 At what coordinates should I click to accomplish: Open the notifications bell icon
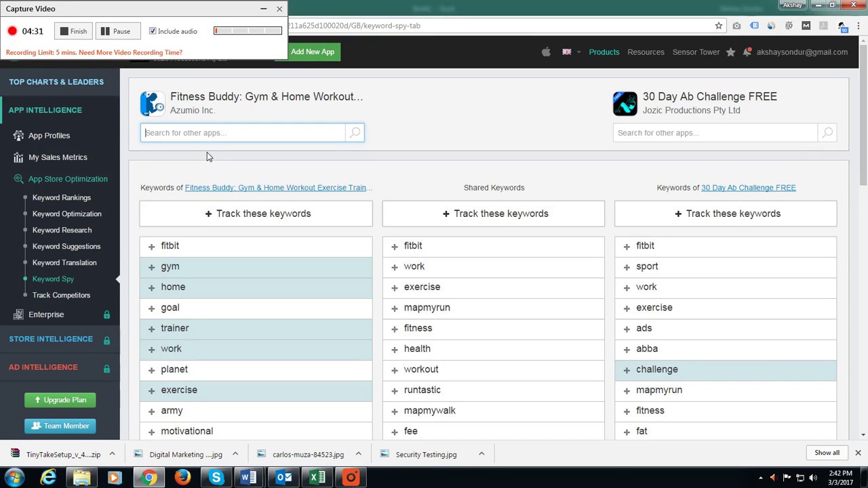[x=747, y=52]
